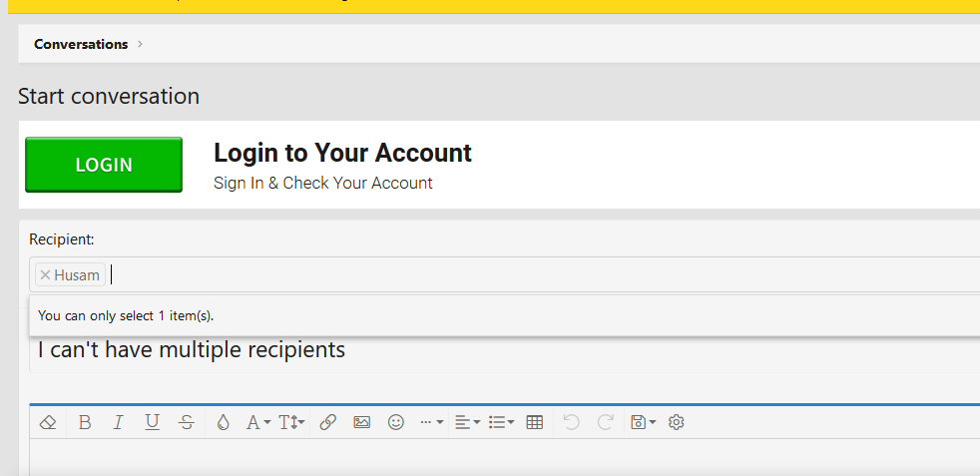Open the font family dropdown

pyautogui.click(x=258, y=423)
